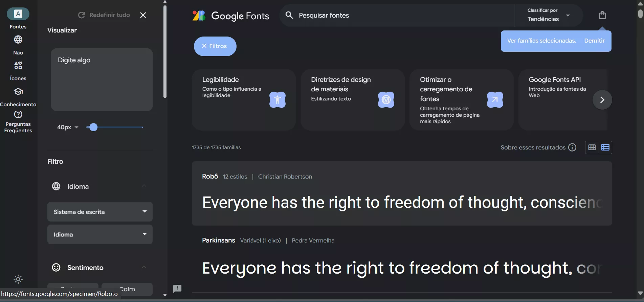Switch to list view layout
The height and width of the screenshot is (302, 644).
(605, 147)
